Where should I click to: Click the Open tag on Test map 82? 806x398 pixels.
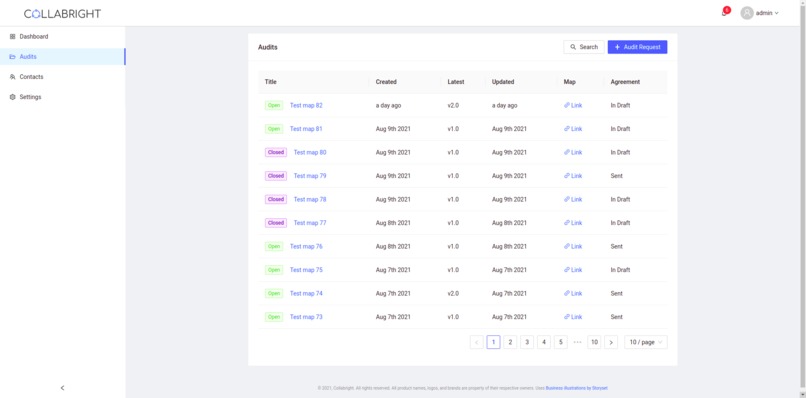(x=273, y=105)
